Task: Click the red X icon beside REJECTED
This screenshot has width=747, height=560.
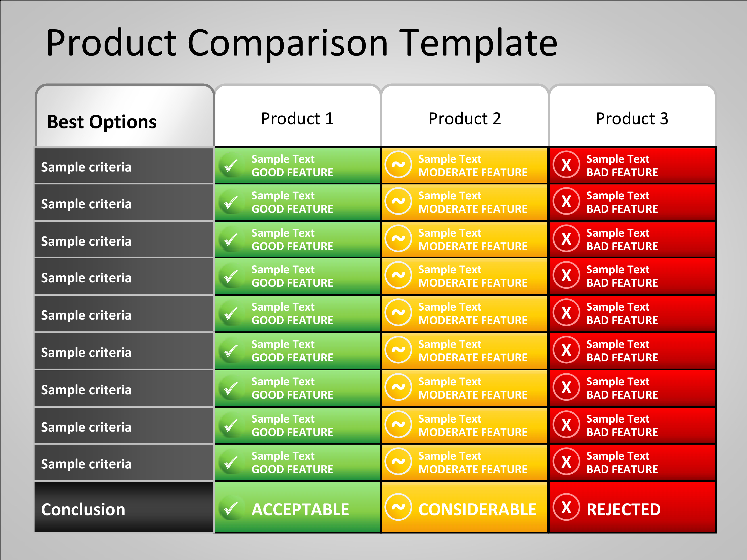Action: 566,507
